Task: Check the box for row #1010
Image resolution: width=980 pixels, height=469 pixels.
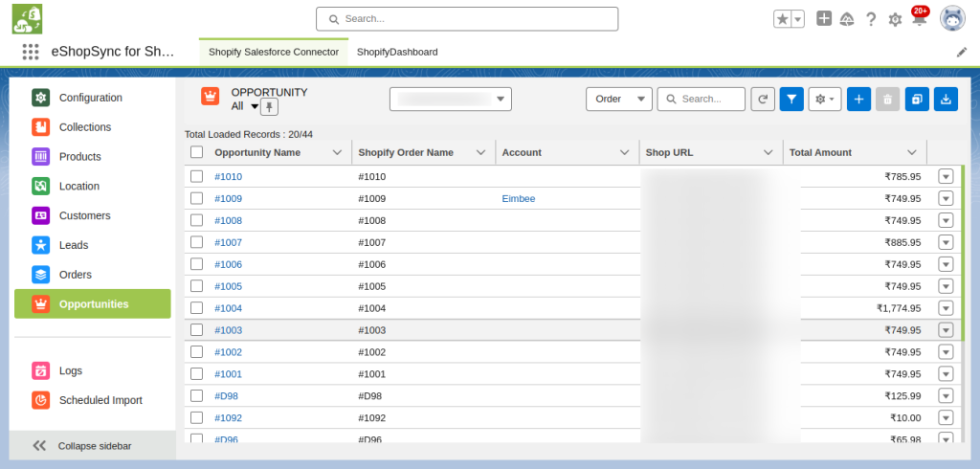Action: click(197, 176)
